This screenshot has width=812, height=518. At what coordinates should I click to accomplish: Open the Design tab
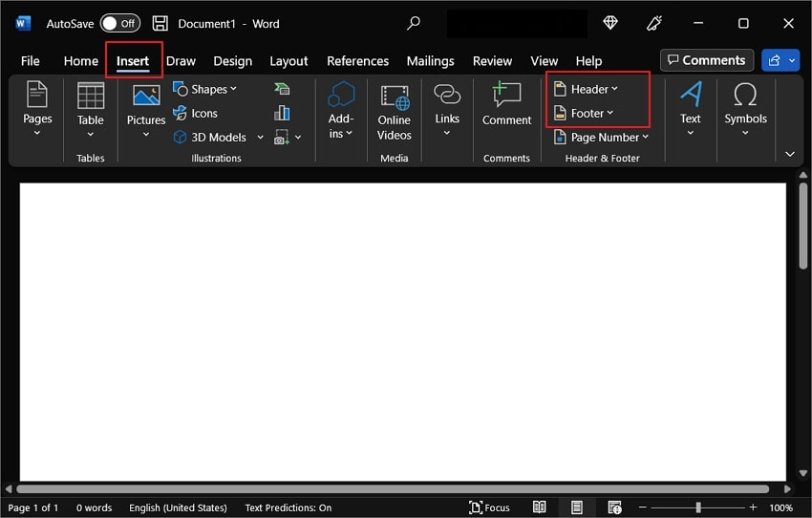(232, 61)
